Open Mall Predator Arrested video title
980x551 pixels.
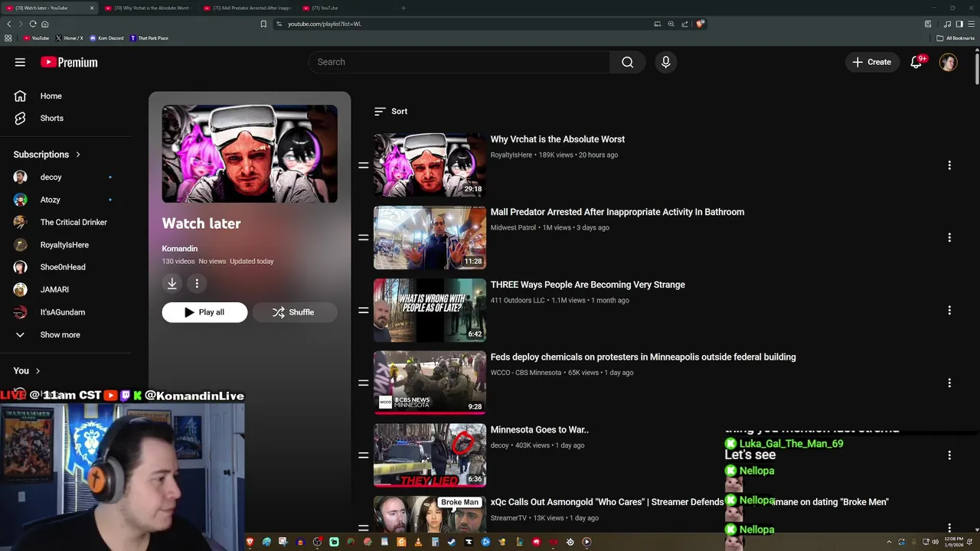click(x=617, y=212)
